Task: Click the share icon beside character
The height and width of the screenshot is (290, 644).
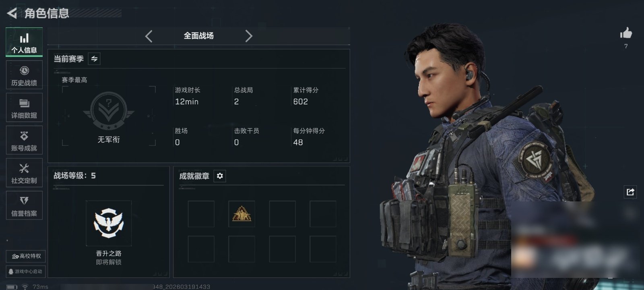Action: 630,192
